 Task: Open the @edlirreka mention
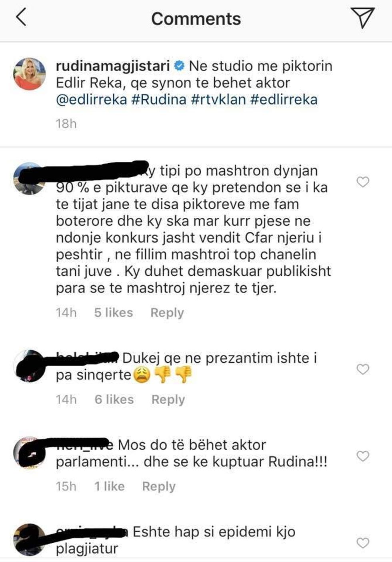click(92, 99)
